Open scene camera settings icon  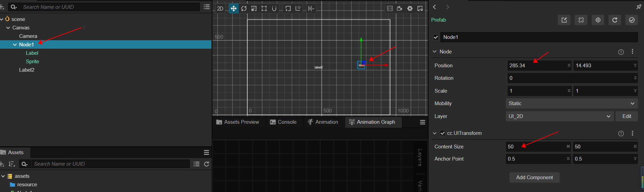point(400,8)
